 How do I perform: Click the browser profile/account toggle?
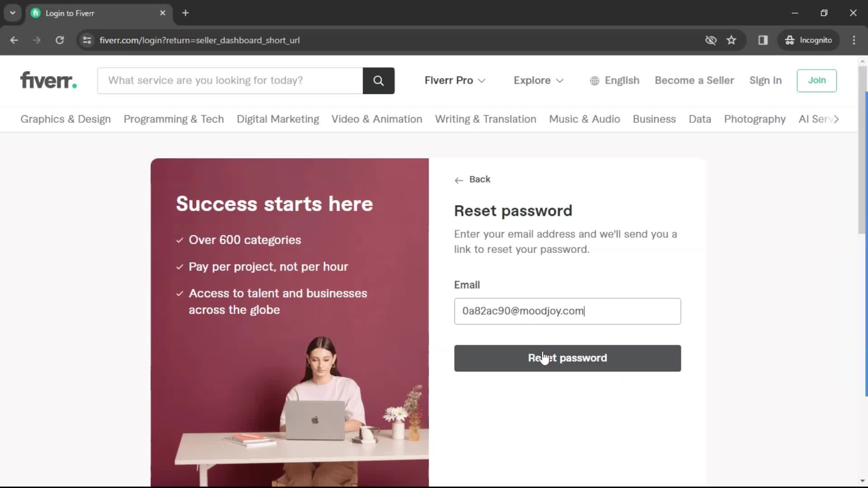(808, 40)
